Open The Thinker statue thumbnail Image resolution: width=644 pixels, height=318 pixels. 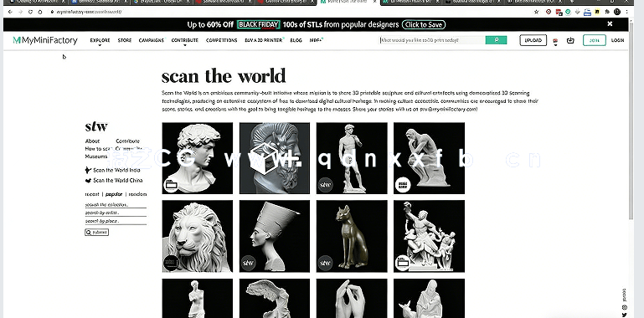tap(429, 158)
